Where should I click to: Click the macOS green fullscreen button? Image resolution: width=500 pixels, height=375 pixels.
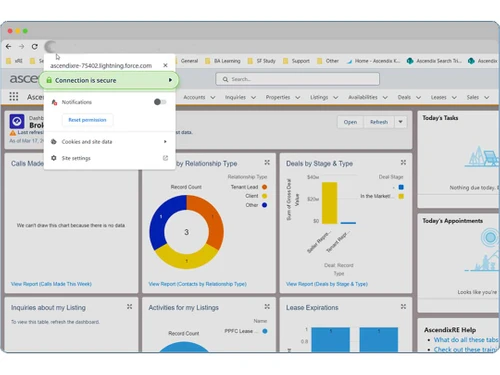click(25, 31)
